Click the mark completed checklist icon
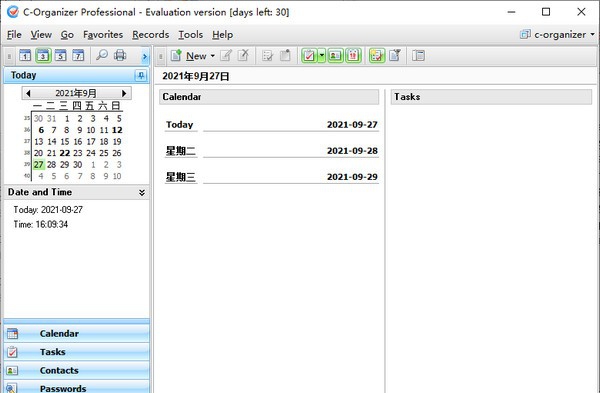This screenshot has height=393, width=600. point(267,56)
